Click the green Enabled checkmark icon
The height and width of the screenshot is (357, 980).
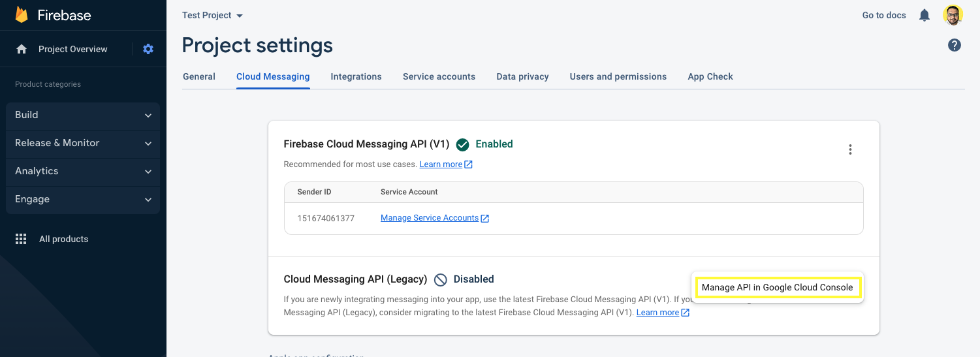463,144
